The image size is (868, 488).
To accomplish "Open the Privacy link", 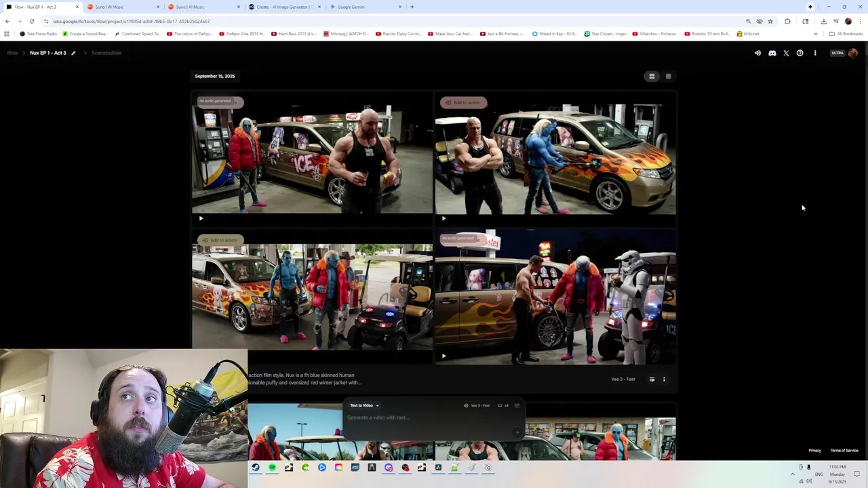I will click(x=814, y=450).
